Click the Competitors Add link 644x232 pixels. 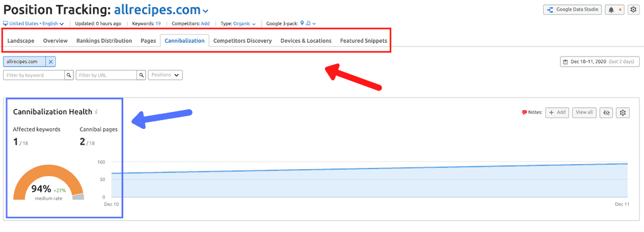pyautogui.click(x=205, y=24)
